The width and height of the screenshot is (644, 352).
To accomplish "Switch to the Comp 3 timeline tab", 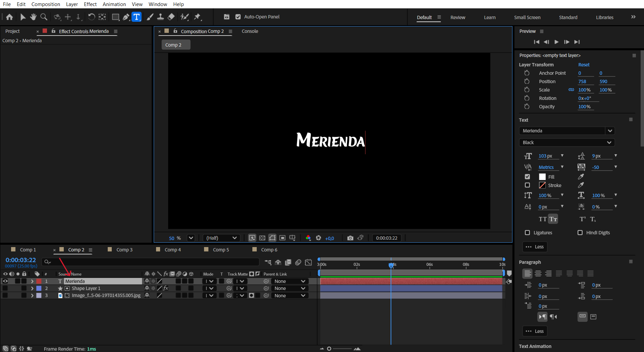I will (x=124, y=250).
